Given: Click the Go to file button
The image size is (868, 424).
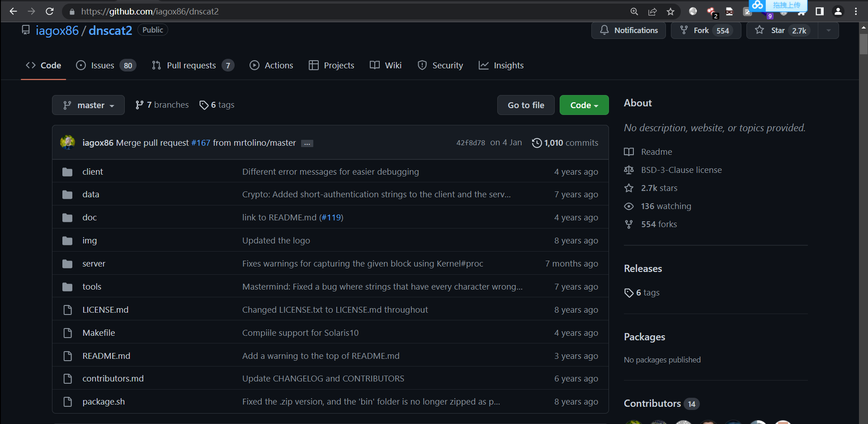Looking at the screenshot, I should coord(526,105).
